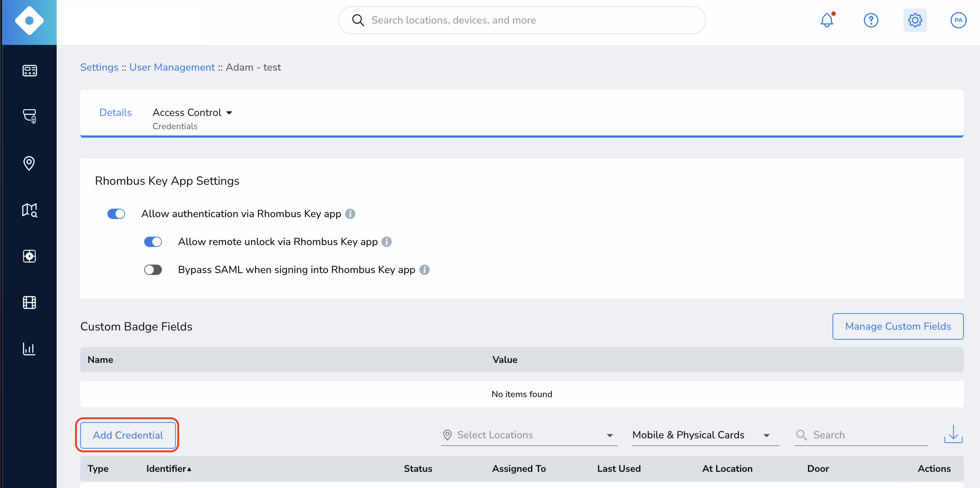Toggle Allow remote unlock via Rhombus Key app
This screenshot has height=488, width=980.
[x=153, y=242]
